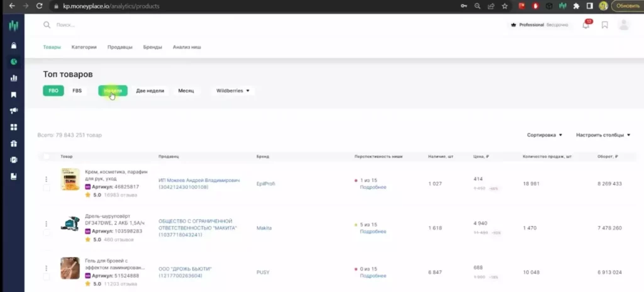This screenshot has height=292, width=644.
Task: Click the share page icon
Action: (x=491, y=6)
